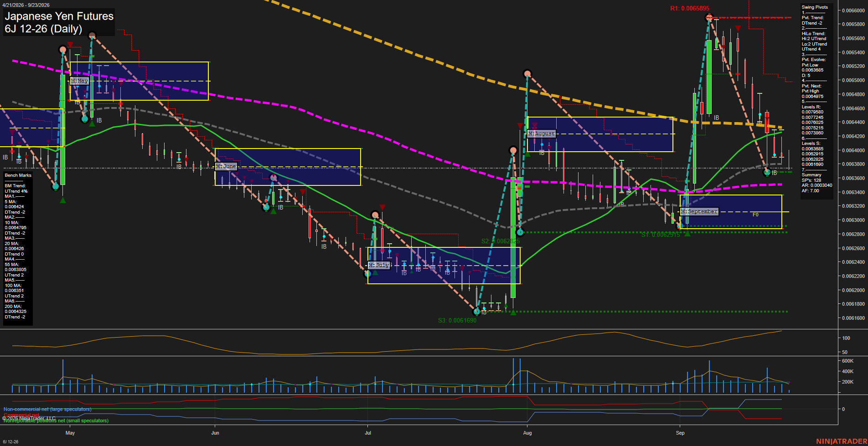Click the swing high pivot circle at R1
The height and width of the screenshot is (446, 868).
[709, 18]
